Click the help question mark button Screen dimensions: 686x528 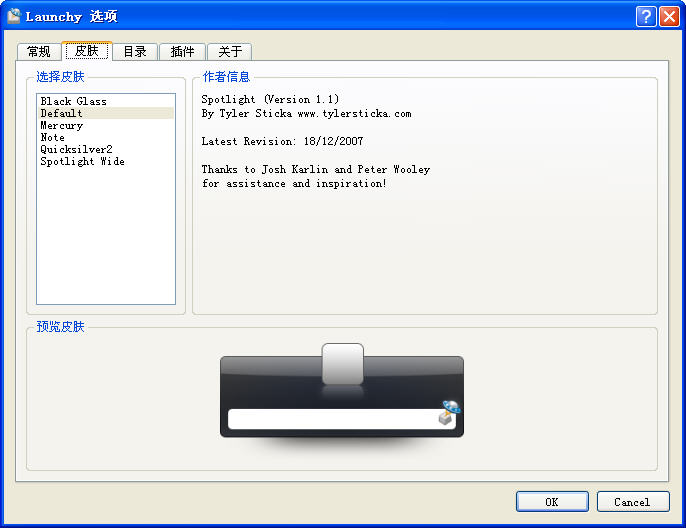coord(646,17)
